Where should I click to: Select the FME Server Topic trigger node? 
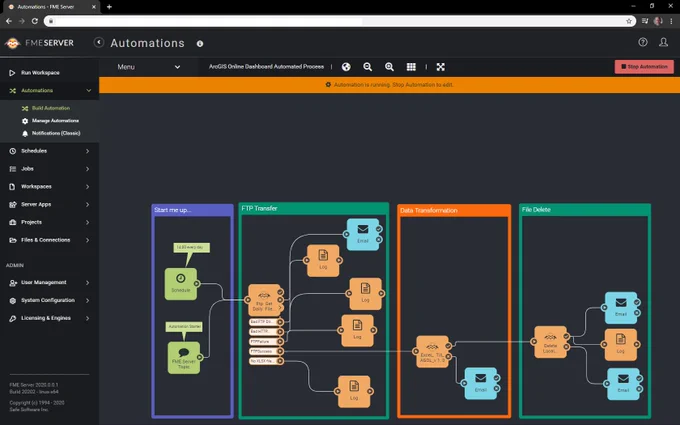point(184,358)
